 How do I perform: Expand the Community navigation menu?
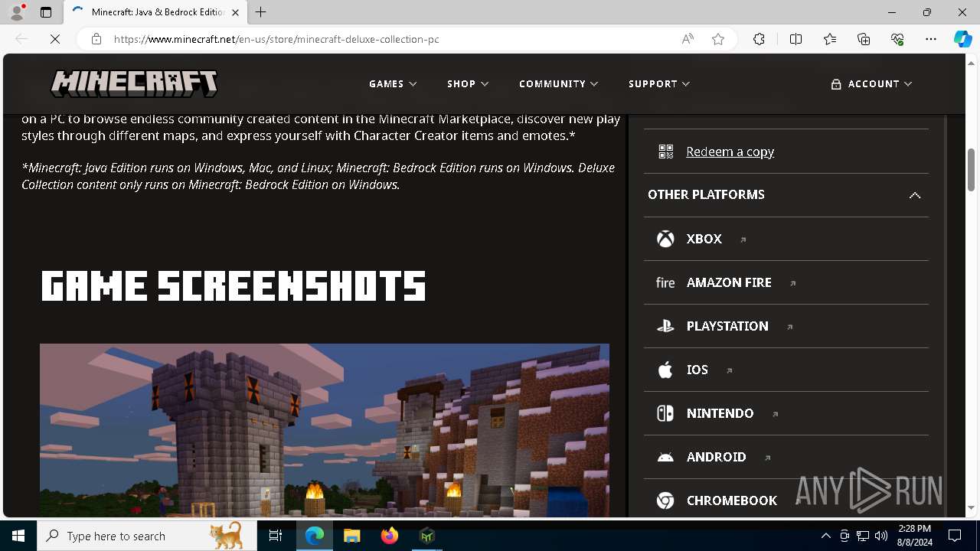pos(558,83)
